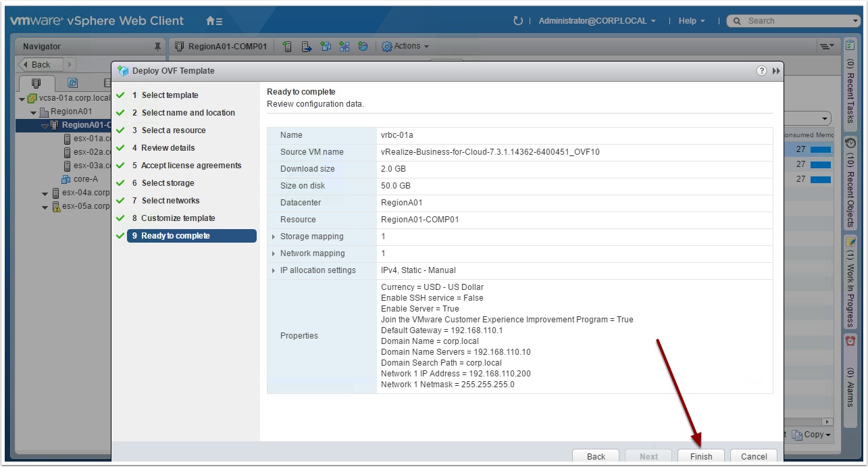Click the RegionA01-COMP01 cluster icon in header
This screenshot has height=467, width=868.
(x=180, y=47)
